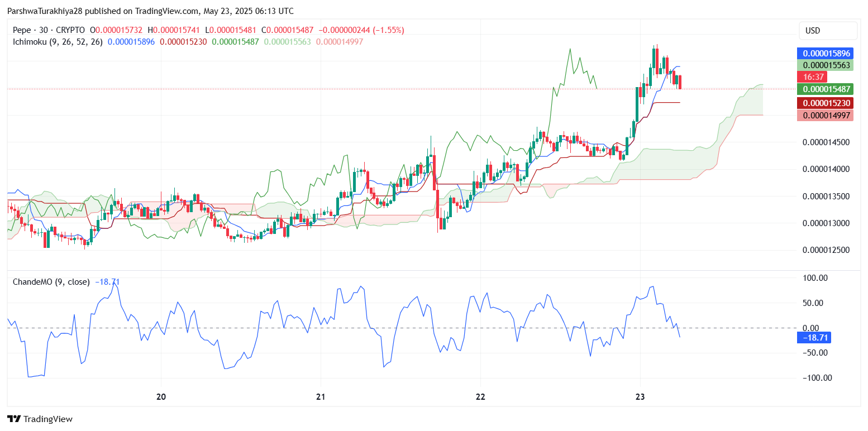This screenshot has width=868, height=431.
Task: Click the 0.000013000 price scale label
Action: pos(826,223)
